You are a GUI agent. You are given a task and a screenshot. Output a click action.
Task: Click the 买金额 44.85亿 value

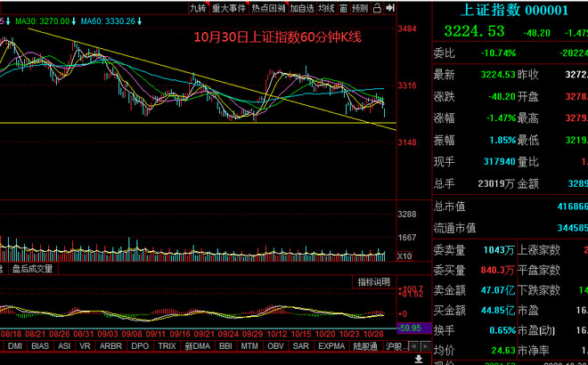pyautogui.click(x=498, y=311)
